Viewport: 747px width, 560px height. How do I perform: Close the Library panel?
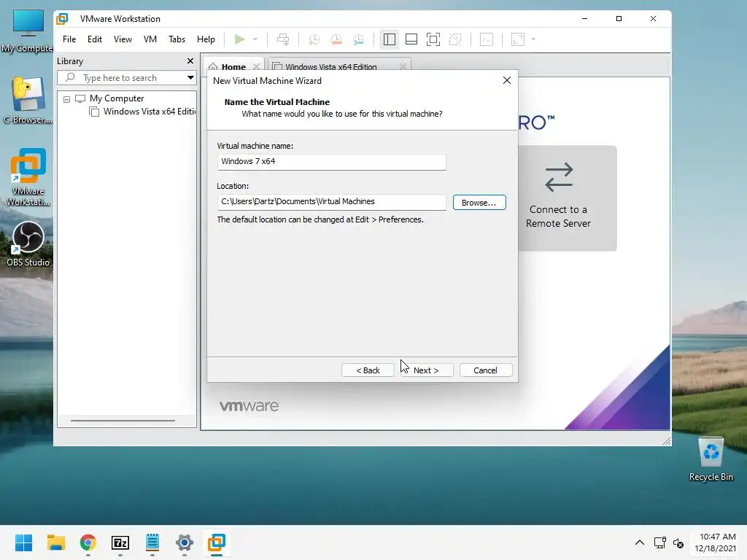190,61
